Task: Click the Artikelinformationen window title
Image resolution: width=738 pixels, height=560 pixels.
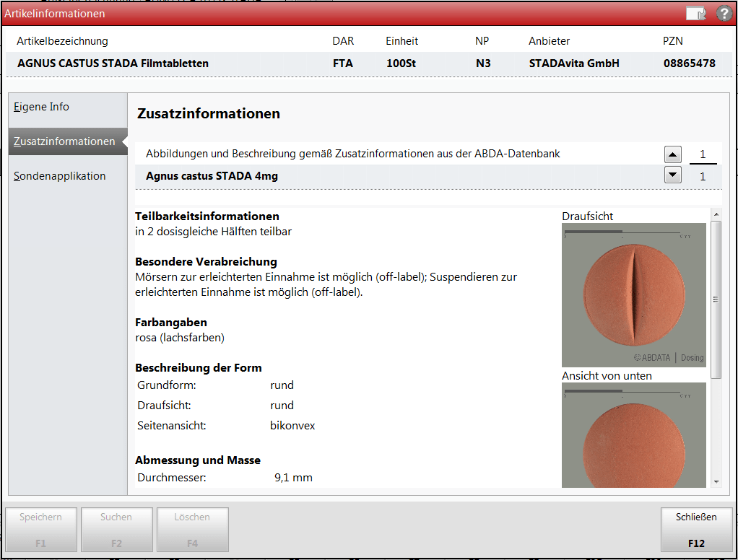Action: (x=55, y=14)
